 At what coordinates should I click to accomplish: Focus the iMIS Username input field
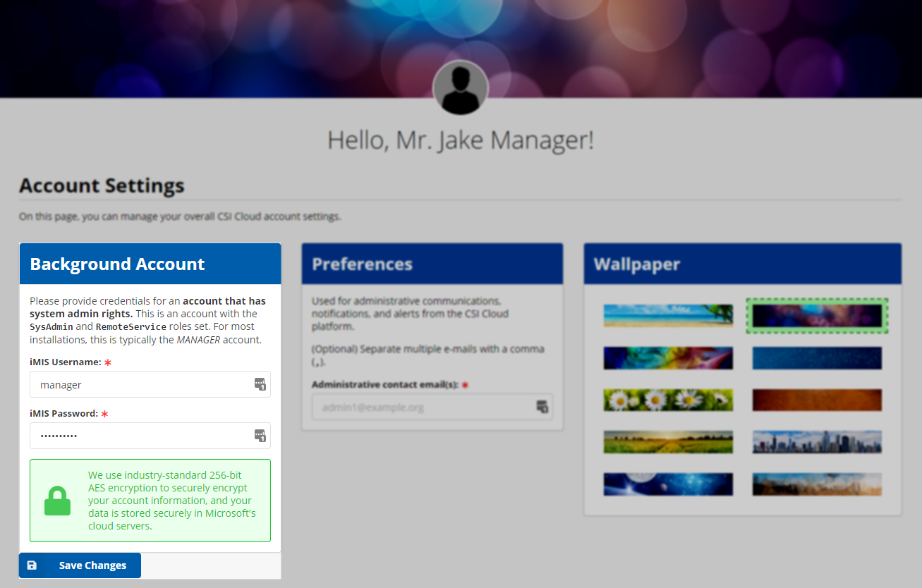(x=141, y=385)
